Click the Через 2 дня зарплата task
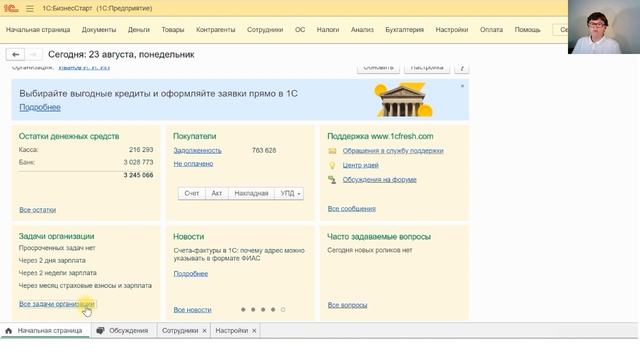 coord(52,260)
